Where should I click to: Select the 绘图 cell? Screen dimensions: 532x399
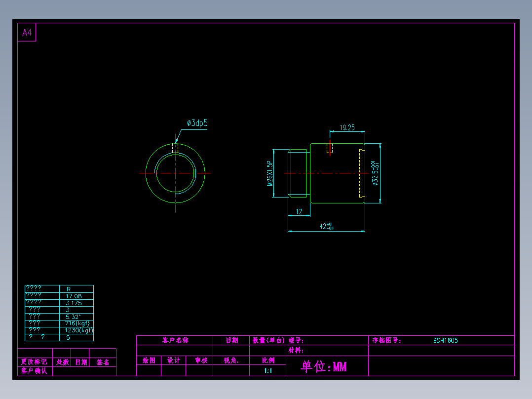tap(149, 360)
